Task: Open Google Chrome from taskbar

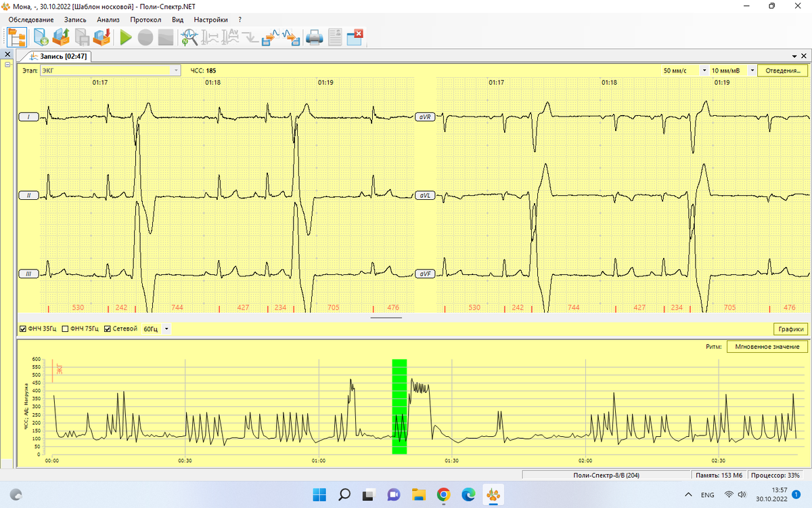Action: [x=443, y=494]
